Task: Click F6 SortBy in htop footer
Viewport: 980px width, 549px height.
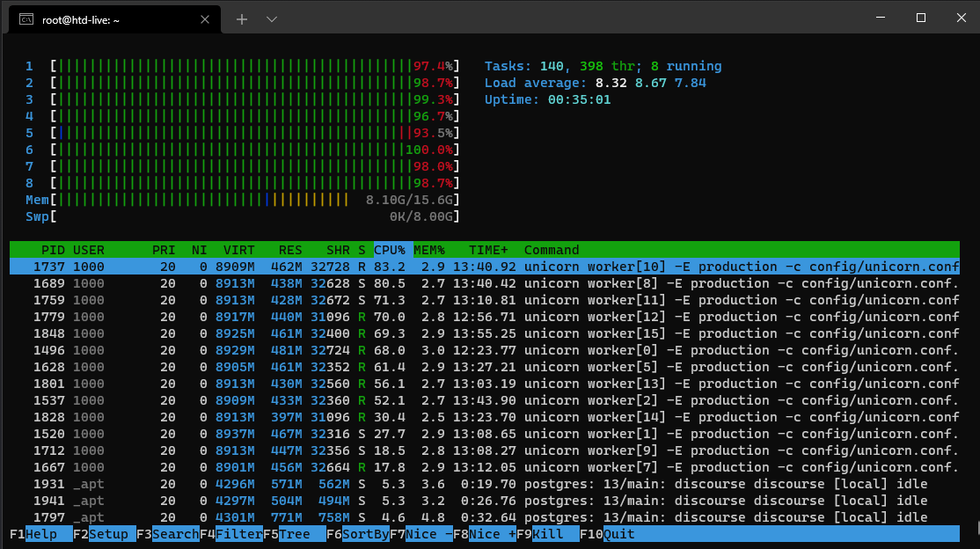Action: pyautogui.click(x=357, y=534)
